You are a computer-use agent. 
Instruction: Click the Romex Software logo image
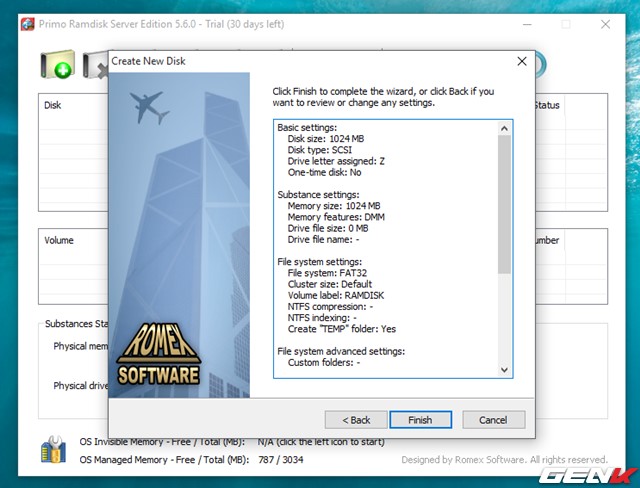click(x=158, y=355)
